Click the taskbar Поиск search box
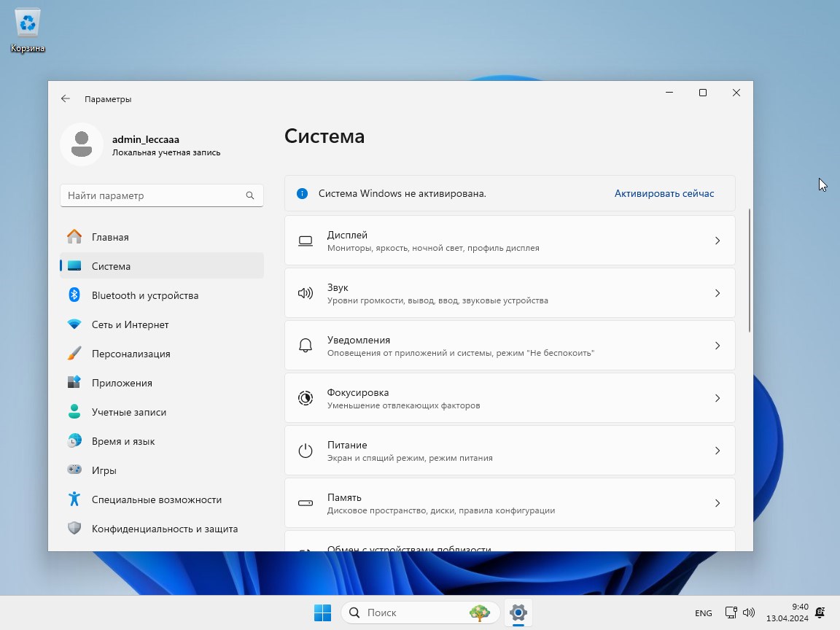The image size is (840, 630). coord(421,612)
